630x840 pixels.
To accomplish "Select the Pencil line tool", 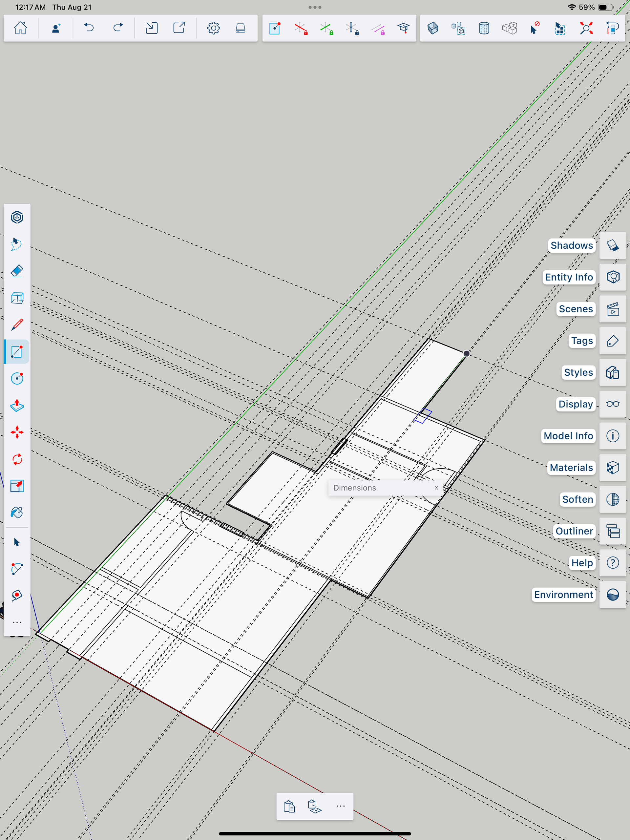I will point(17,325).
